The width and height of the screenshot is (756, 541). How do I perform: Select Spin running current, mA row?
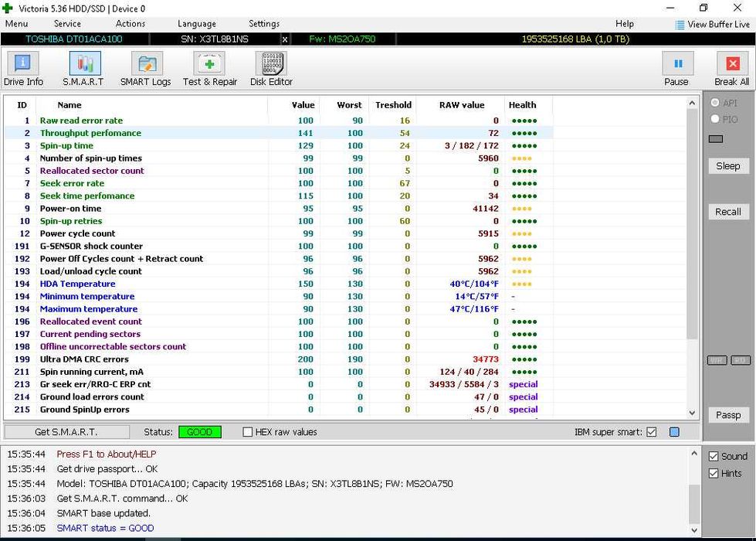279,372
